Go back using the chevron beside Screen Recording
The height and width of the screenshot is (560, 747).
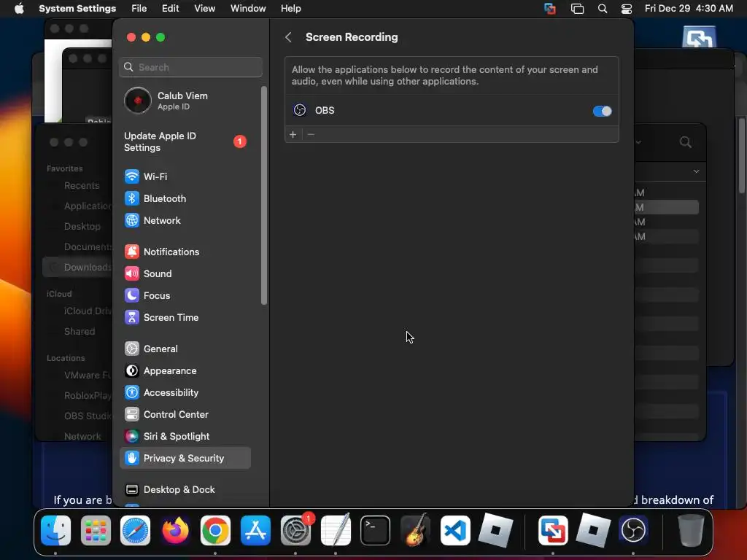(x=288, y=37)
